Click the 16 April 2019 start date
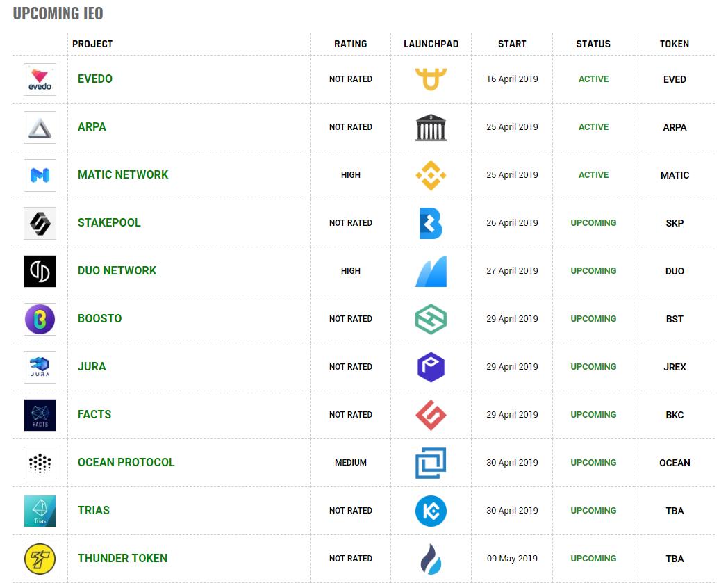728x583 pixels. [x=512, y=79]
